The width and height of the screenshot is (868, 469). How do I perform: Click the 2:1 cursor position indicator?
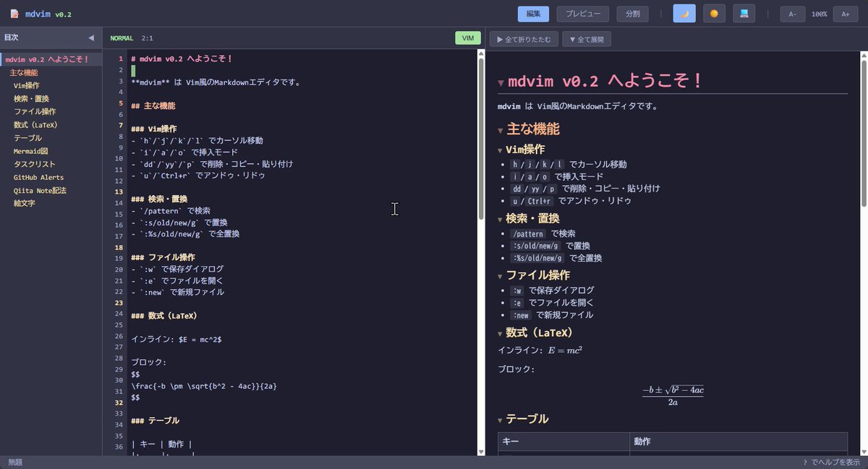coord(147,38)
